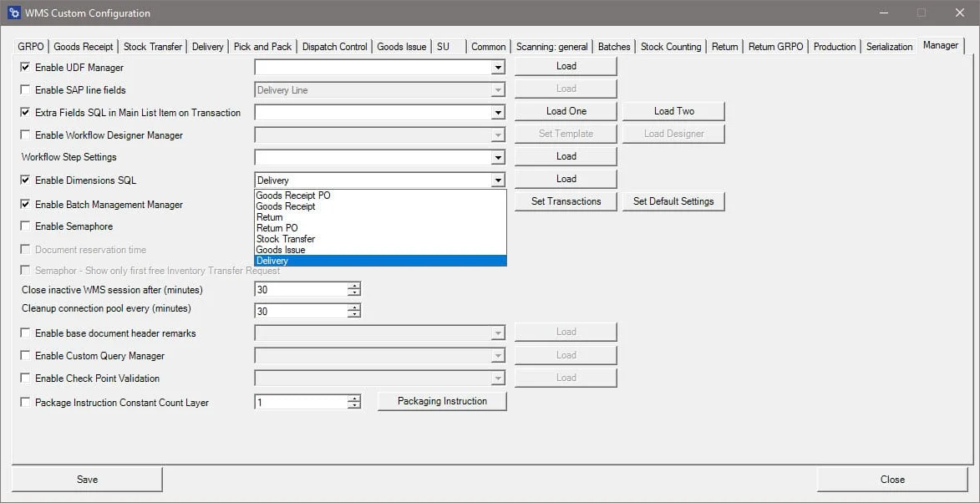Open the Goods Receipt tab
980x503 pixels.
click(83, 47)
